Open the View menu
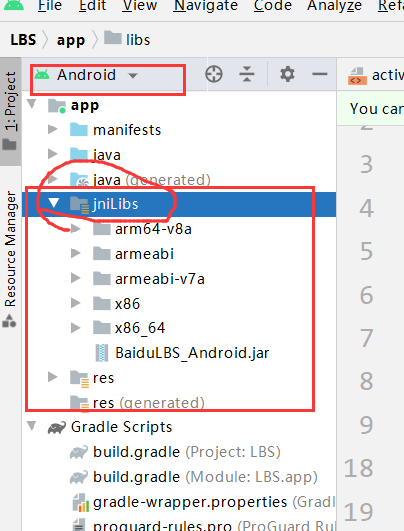 click(140, 6)
